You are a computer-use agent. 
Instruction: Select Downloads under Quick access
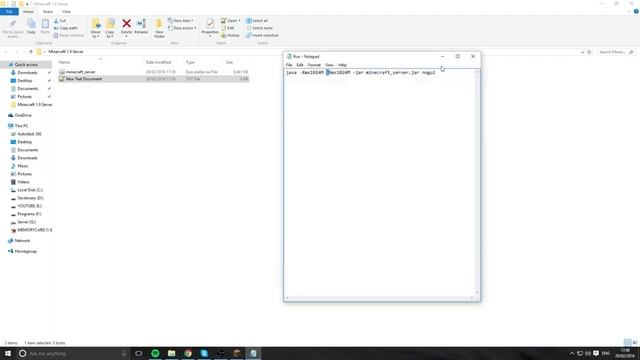(x=27, y=73)
